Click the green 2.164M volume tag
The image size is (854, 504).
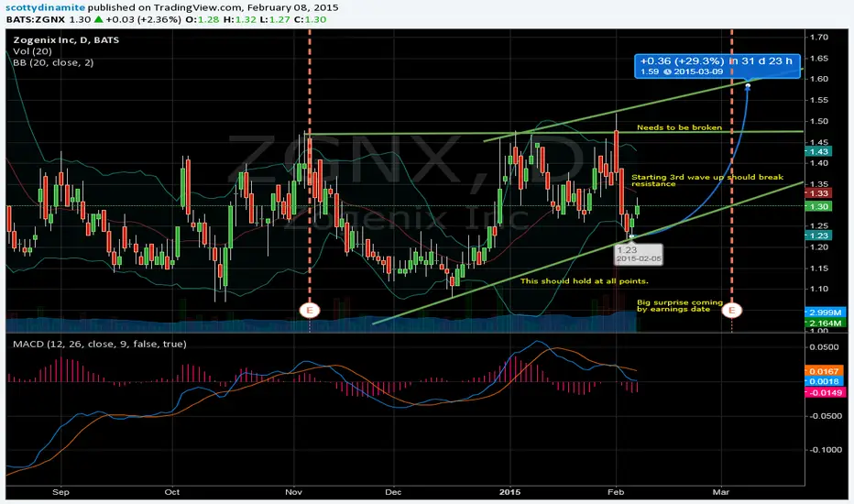[x=825, y=323]
